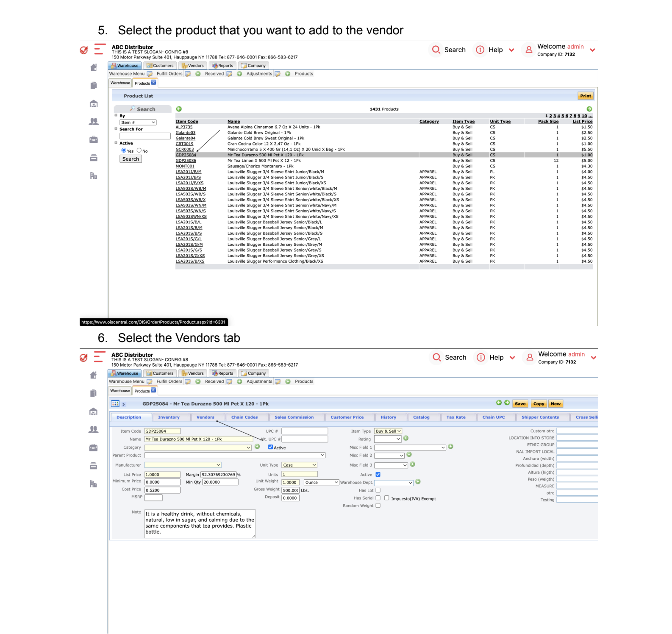Screen dimensions: 672x634
Task: Click the Search button below the Active radios
Action: coord(131,159)
